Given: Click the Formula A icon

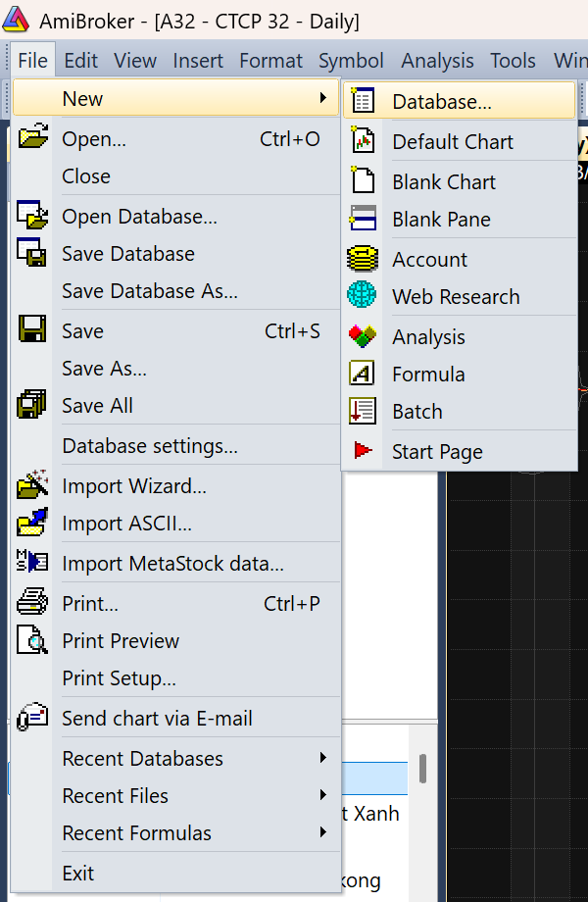Looking at the screenshot, I should pyautogui.click(x=363, y=373).
